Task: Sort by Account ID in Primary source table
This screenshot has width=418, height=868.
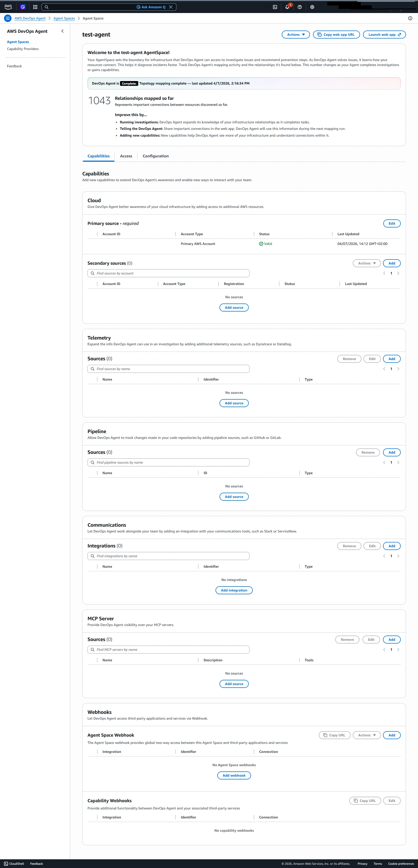Action: pos(111,234)
